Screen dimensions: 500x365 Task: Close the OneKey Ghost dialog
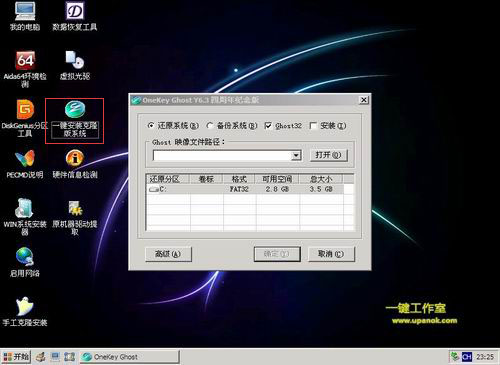[x=364, y=100]
